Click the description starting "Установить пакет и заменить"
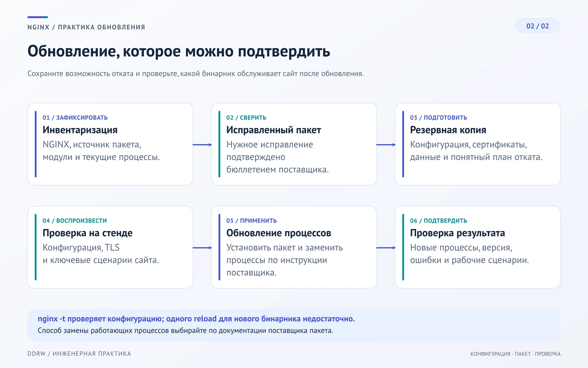 (284, 260)
